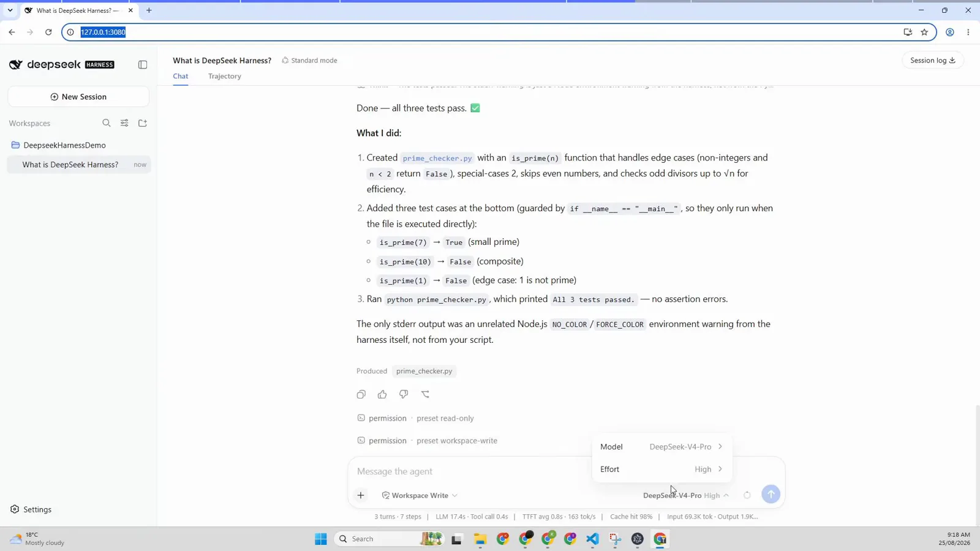Click the Windows taskbar Search box
The height and width of the screenshot is (551, 980).
point(390,539)
